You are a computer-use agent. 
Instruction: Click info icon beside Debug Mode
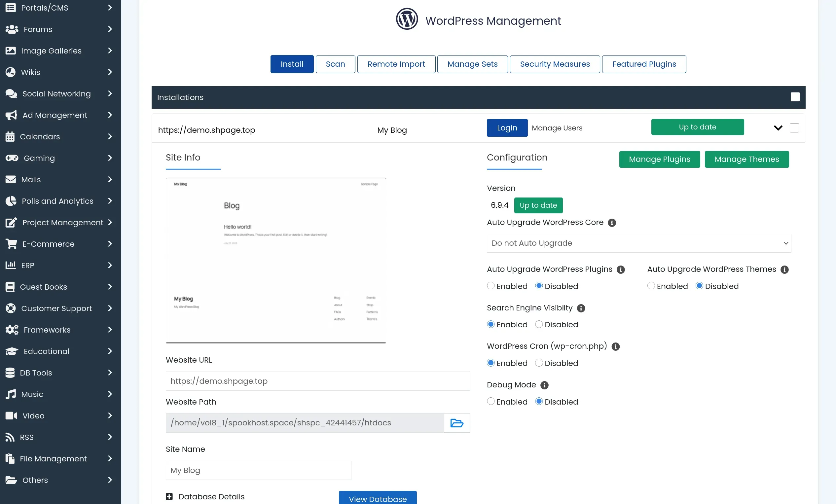click(544, 385)
